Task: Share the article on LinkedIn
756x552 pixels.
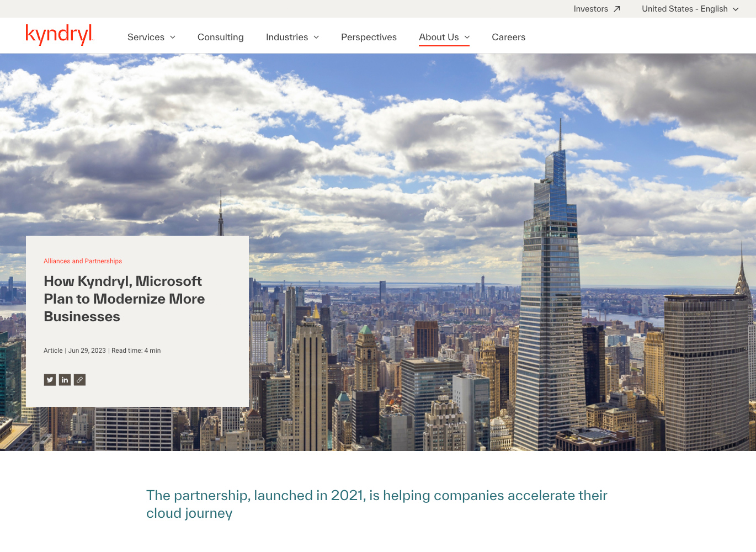Action: point(65,380)
